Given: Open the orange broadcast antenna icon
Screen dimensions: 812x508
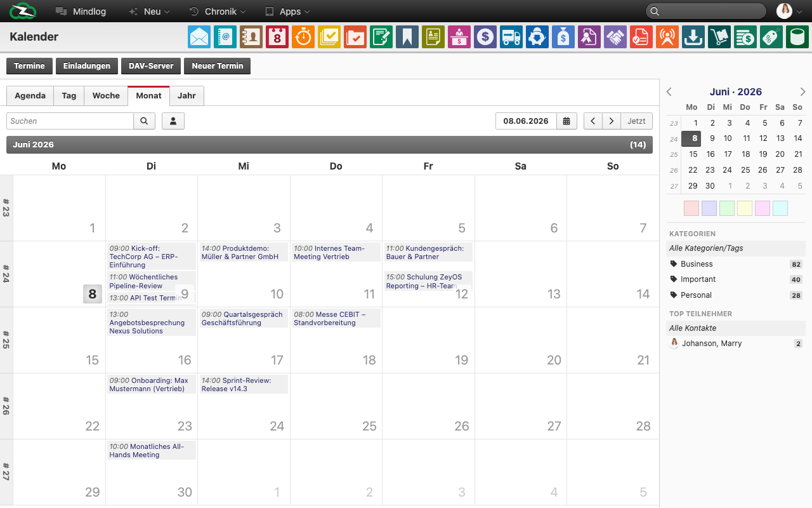Looking at the screenshot, I should coord(667,37).
